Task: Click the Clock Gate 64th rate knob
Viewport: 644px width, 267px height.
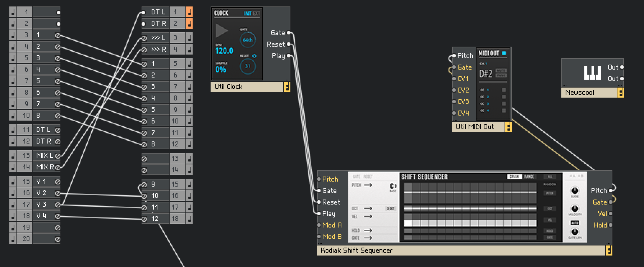Action: (x=248, y=40)
